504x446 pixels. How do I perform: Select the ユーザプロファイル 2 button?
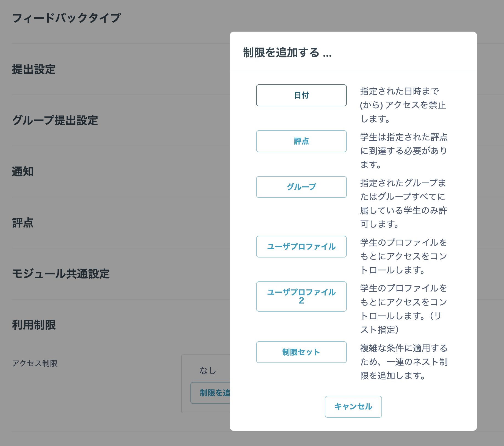[301, 297]
